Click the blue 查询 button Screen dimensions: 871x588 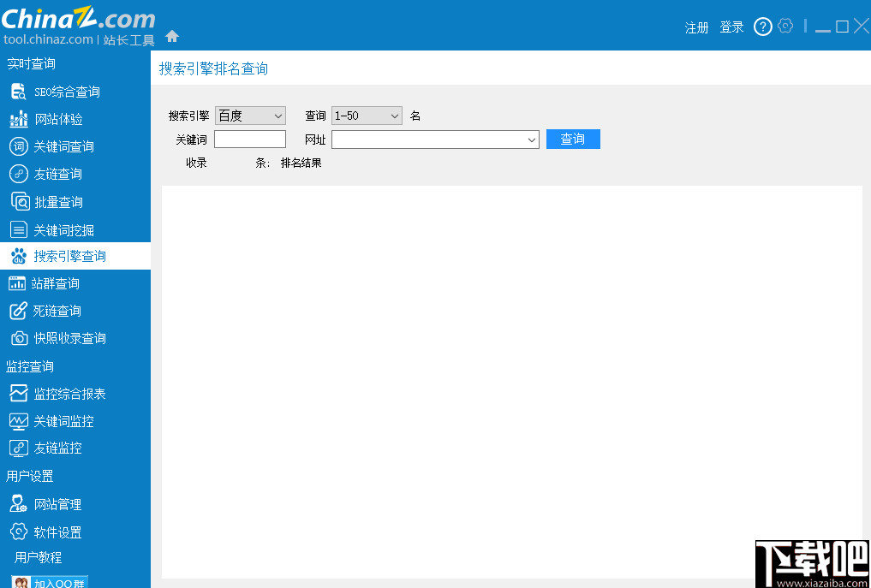(x=573, y=139)
